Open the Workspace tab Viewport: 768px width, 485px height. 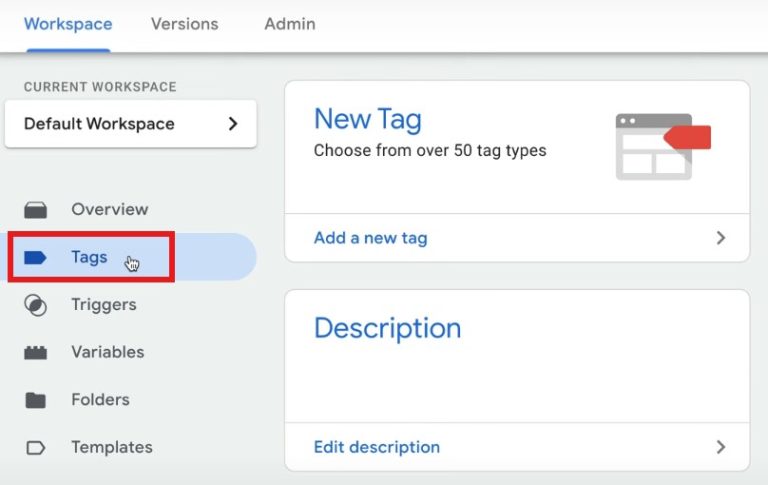coord(68,24)
